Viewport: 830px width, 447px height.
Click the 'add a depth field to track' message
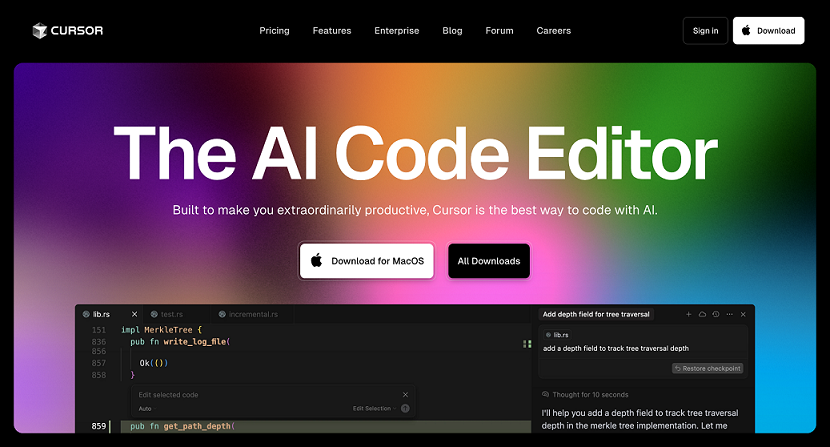coord(616,348)
